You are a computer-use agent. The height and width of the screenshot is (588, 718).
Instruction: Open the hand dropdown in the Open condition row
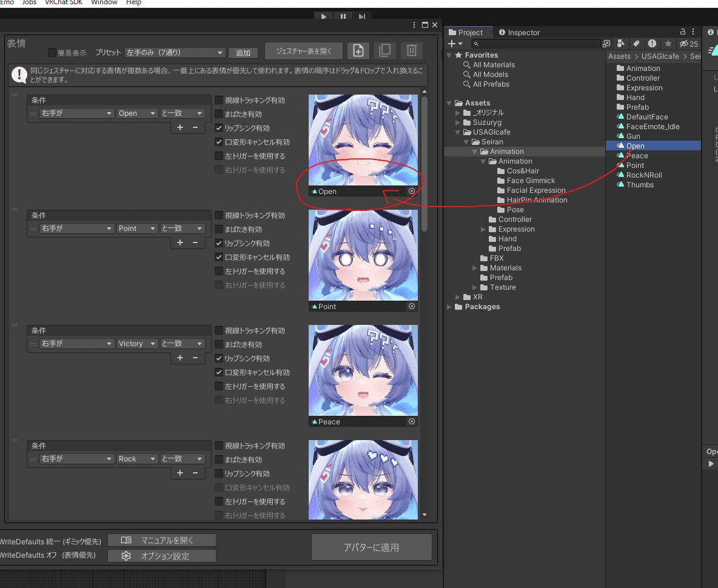coord(76,113)
